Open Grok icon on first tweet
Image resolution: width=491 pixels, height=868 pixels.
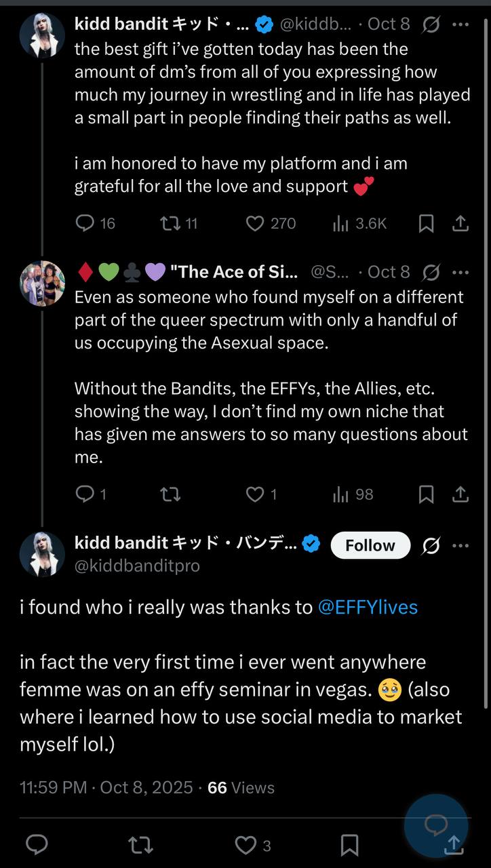tap(430, 25)
